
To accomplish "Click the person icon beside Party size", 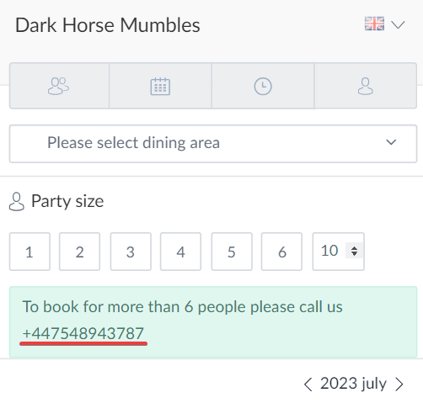I will (x=16, y=201).
